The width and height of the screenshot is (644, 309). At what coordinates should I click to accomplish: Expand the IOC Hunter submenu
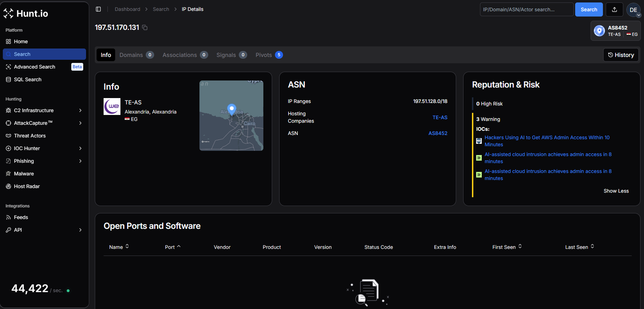point(80,148)
